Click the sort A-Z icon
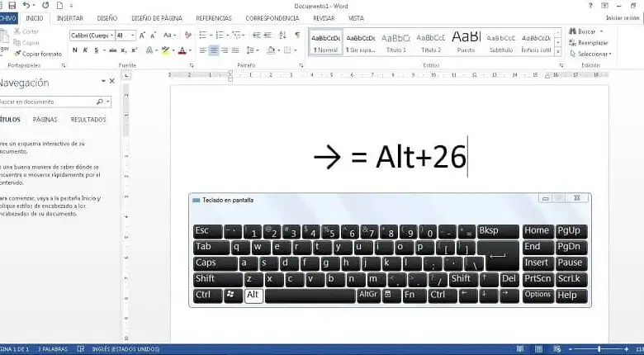Image resolution: width=644 pixels, height=355 pixels. pyautogui.click(x=282, y=35)
